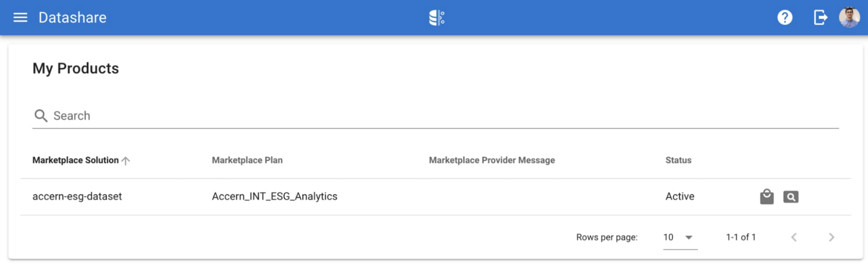Focus the Search products input field
The width and height of the screenshot is (868, 278).
(x=443, y=116)
